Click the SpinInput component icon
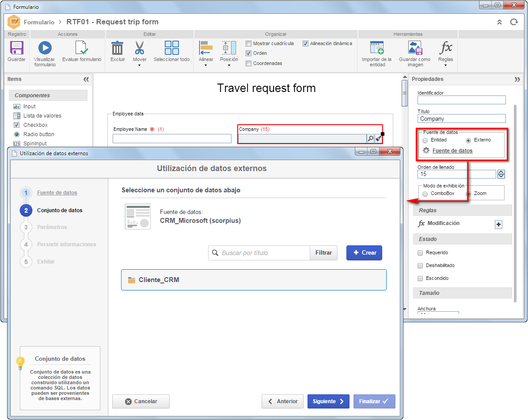This screenshot has height=420, width=528. pos(17,144)
